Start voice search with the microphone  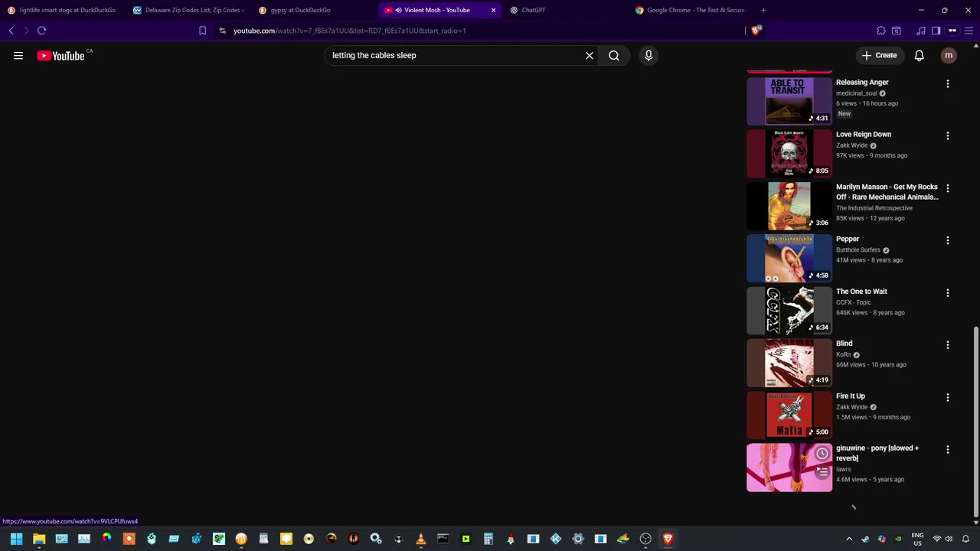pyautogui.click(x=648, y=55)
